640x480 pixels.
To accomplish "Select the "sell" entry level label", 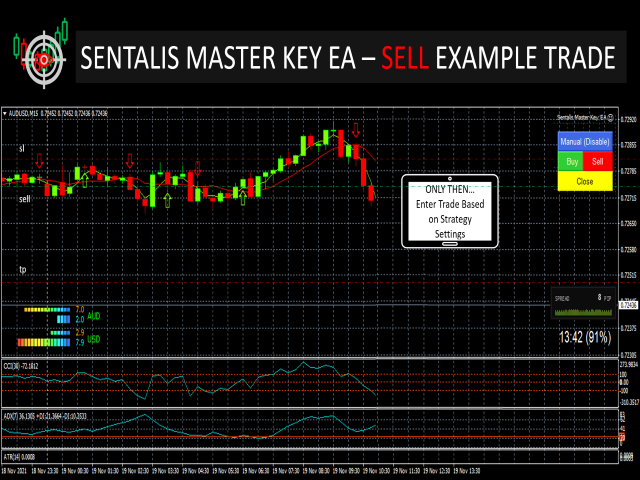I will coord(24,199).
